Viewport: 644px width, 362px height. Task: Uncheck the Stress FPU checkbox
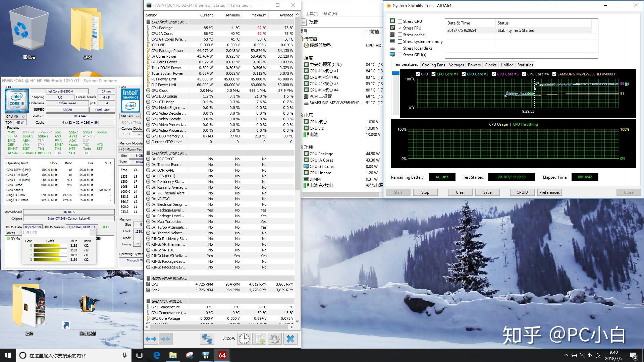(x=400, y=28)
